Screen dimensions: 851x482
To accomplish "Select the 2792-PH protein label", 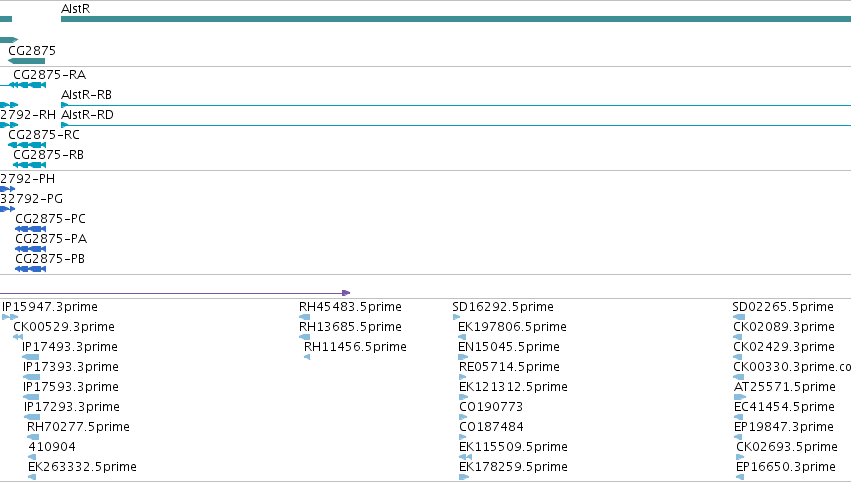I will pos(27,179).
